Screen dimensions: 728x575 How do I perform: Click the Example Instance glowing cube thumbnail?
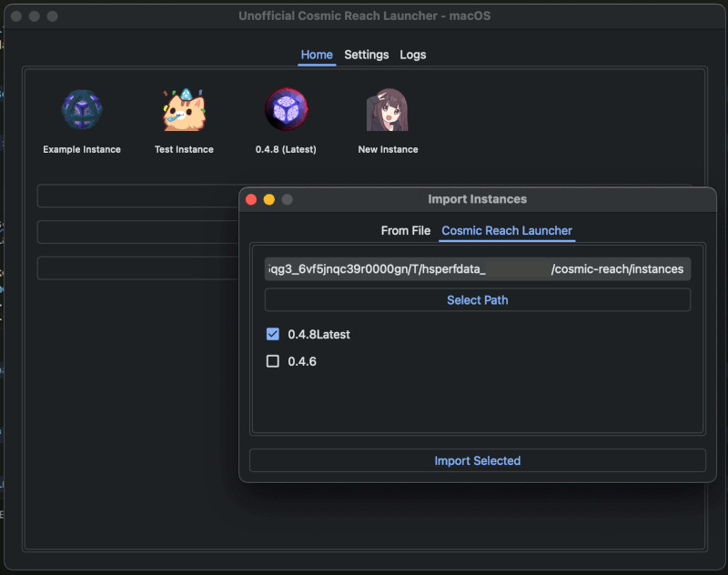tap(81, 107)
